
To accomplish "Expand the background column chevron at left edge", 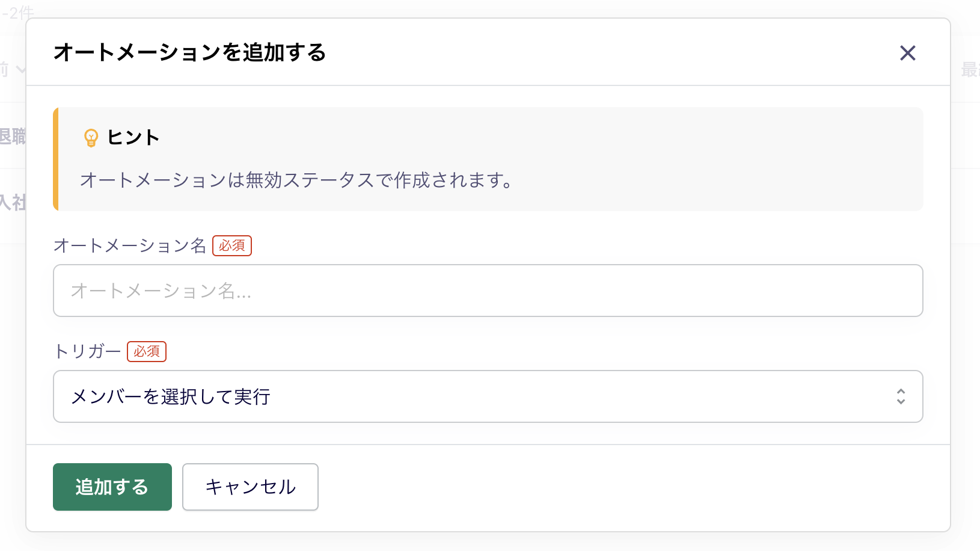I will coord(20,69).
